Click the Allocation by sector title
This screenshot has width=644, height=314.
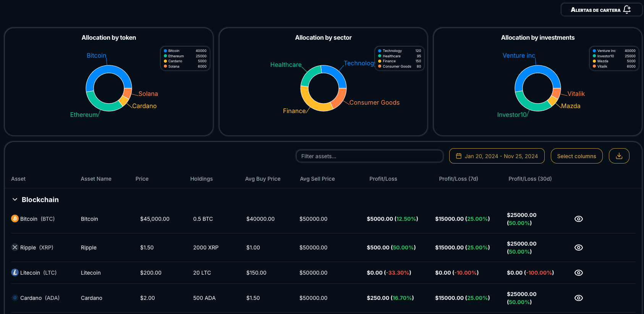(323, 37)
